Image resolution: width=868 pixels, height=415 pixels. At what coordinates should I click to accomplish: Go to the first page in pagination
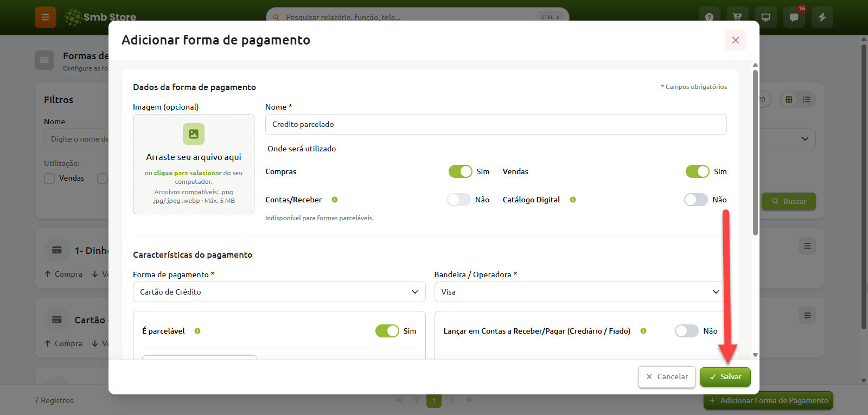point(399,400)
